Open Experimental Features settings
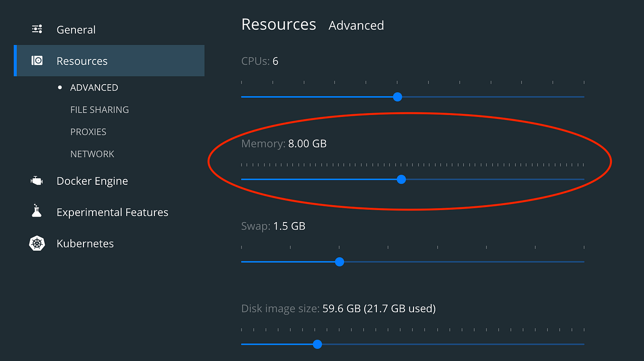Screen dimensions: 644x361 tap(112, 211)
